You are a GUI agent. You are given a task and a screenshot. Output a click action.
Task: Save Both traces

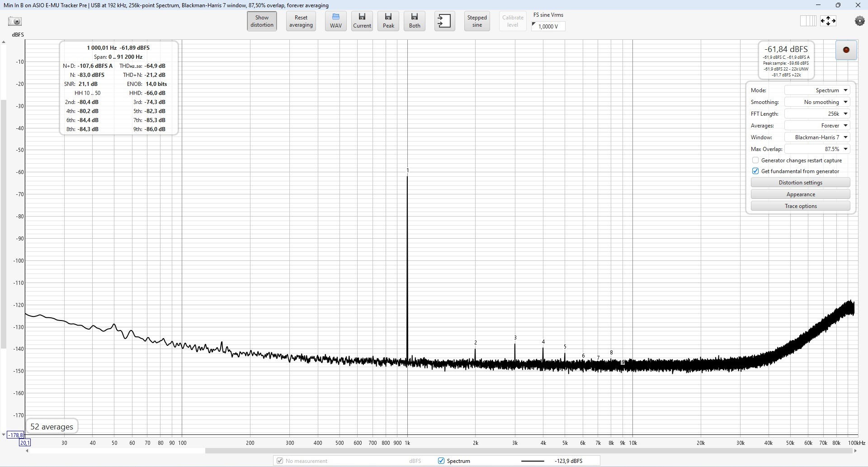click(415, 21)
